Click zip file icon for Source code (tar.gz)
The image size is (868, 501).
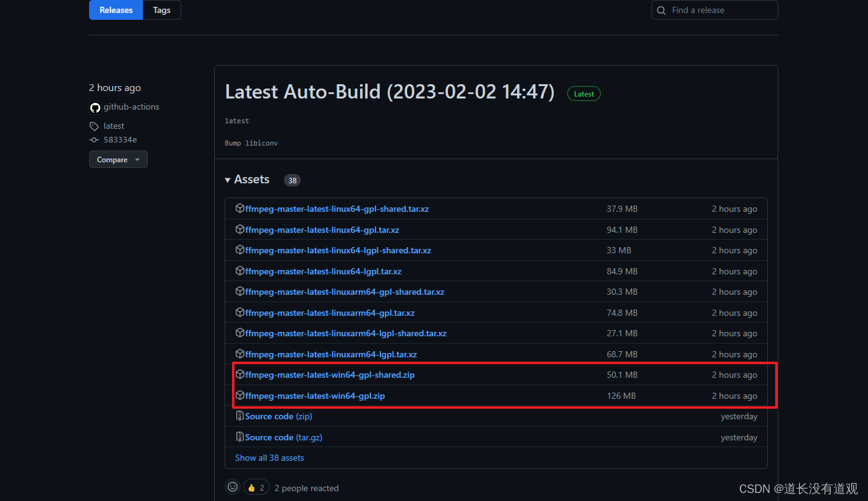240,437
